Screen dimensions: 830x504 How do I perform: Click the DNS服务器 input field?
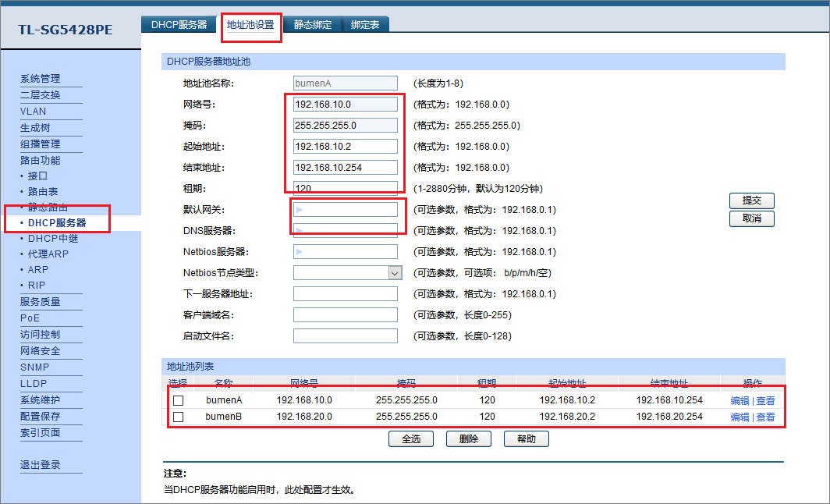point(345,231)
